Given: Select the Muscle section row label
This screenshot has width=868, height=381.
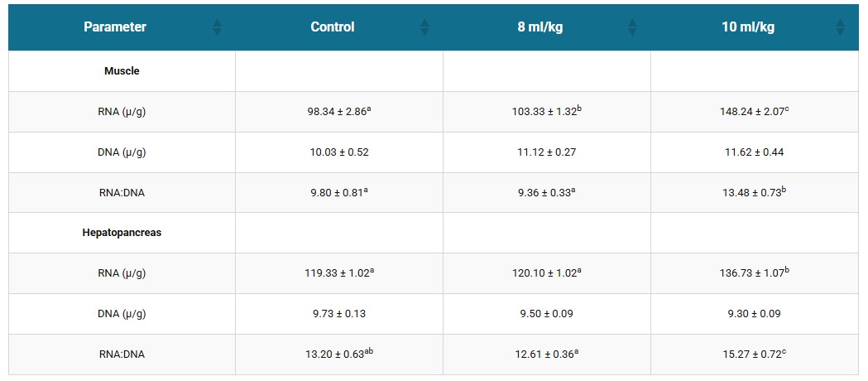Looking at the screenshot, I should 122,71.
